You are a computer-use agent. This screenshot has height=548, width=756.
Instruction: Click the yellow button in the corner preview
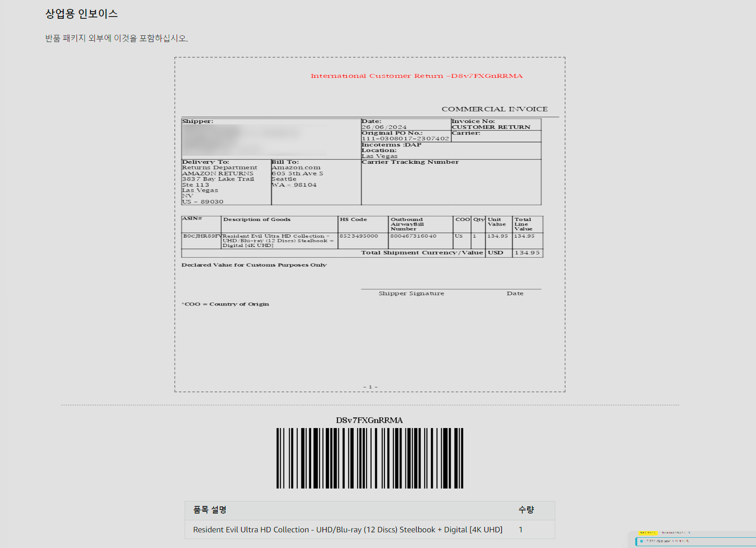coord(648,533)
